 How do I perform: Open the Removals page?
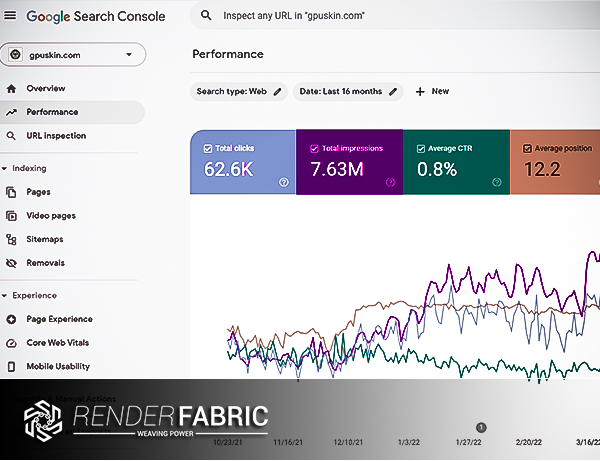coord(46,263)
